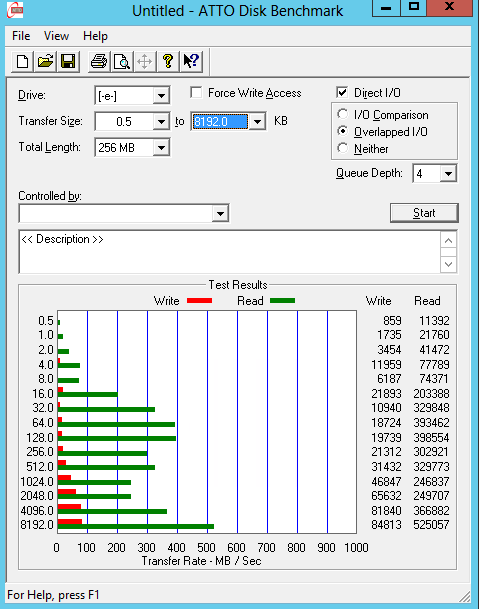Print results with the printer icon

coord(99,61)
